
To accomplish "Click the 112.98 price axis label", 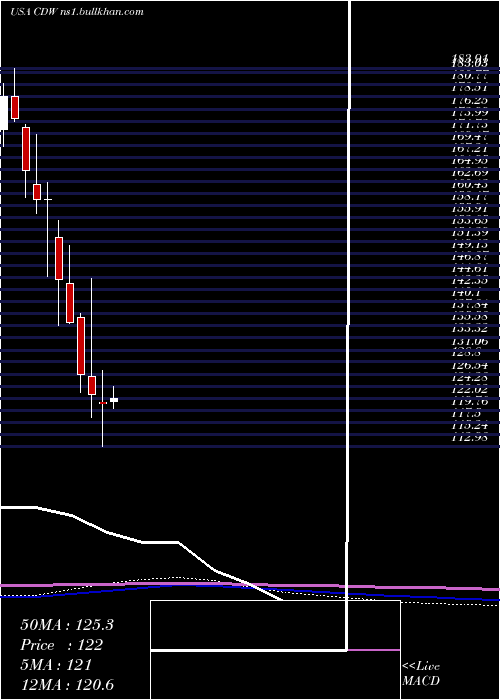I will pyautogui.click(x=469, y=438).
